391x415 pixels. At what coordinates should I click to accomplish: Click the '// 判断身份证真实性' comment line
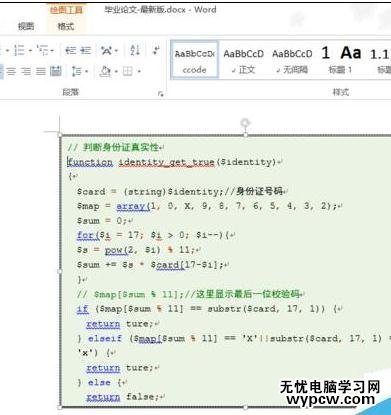(x=113, y=147)
